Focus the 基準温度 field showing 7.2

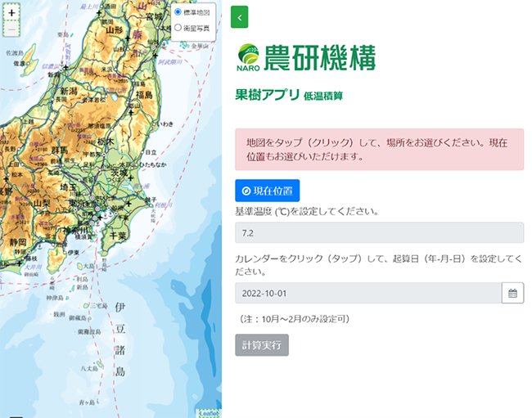(x=379, y=232)
